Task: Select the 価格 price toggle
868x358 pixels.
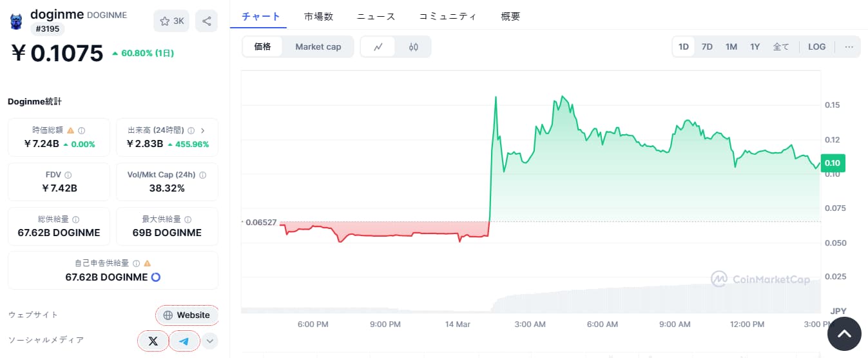Action: pos(263,46)
